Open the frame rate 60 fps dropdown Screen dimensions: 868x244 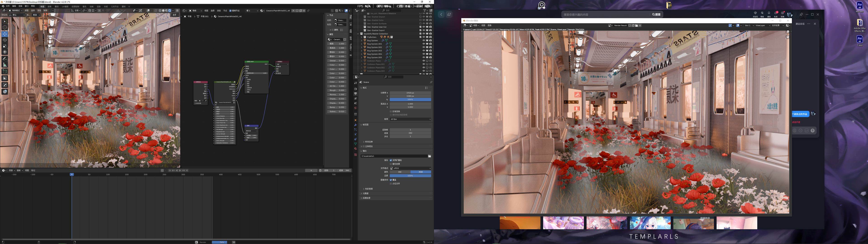pos(410,119)
